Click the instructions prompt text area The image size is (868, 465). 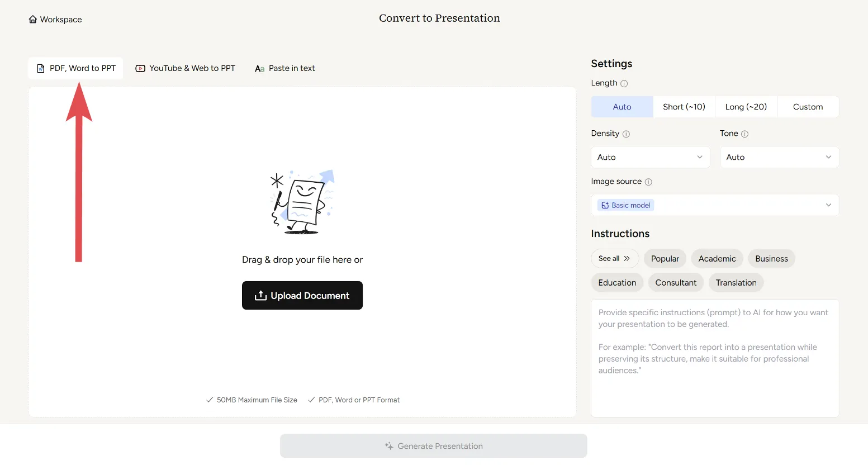pyautogui.click(x=714, y=358)
